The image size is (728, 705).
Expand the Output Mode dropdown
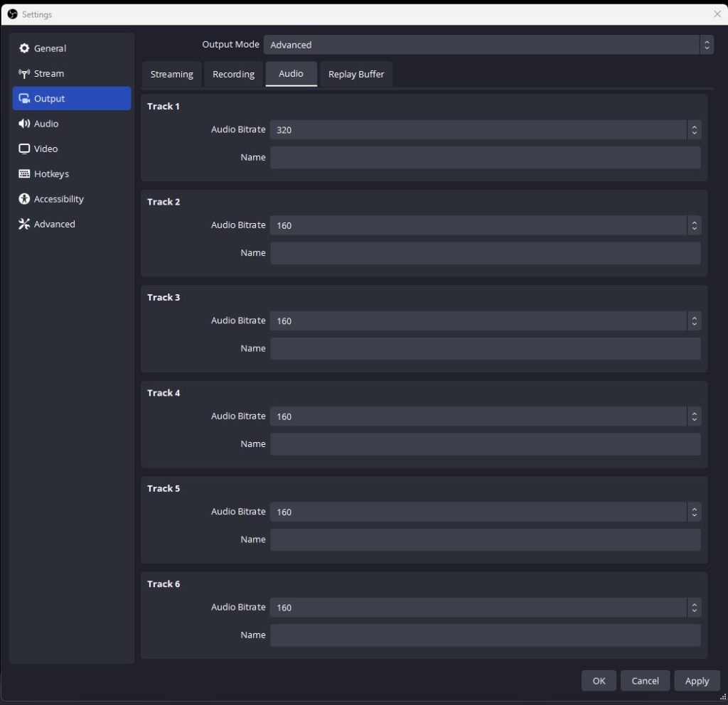(488, 45)
